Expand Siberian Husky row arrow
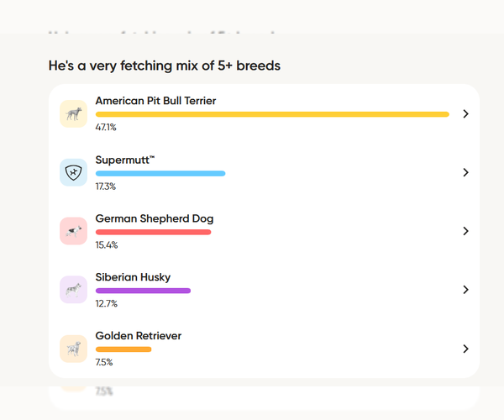504x420 pixels. (x=465, y=290)
